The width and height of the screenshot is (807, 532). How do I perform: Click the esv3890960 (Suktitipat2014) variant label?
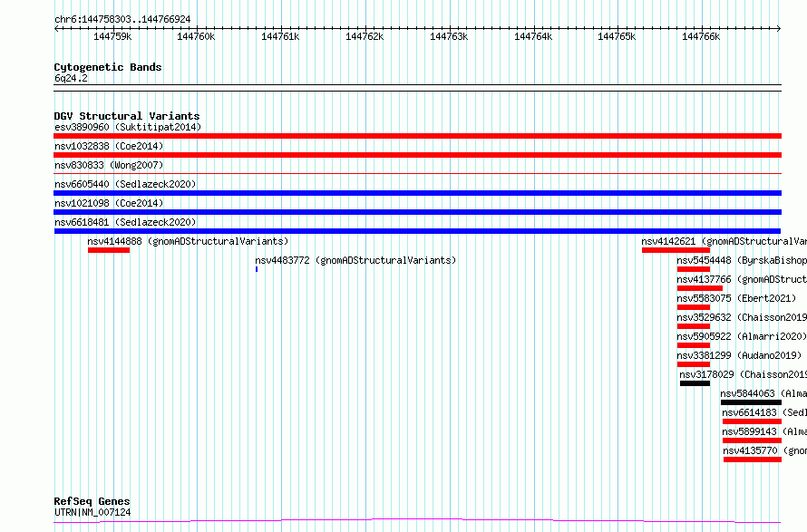pyautogui.click(x=128, y=127)
